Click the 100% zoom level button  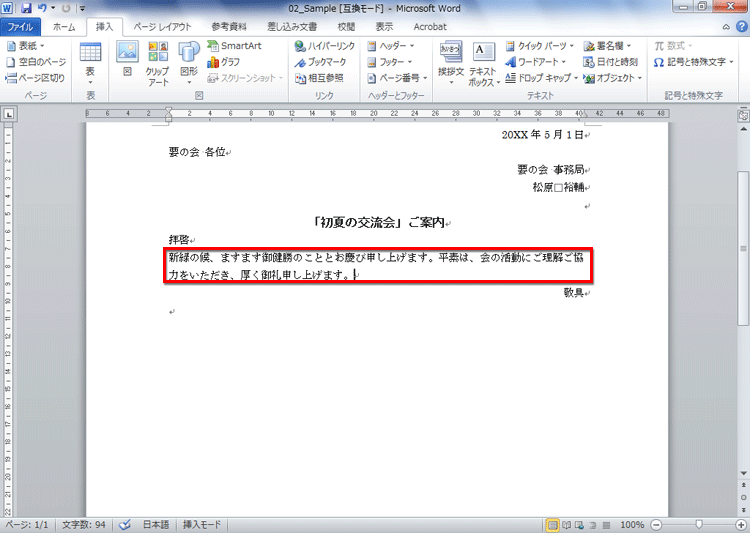click(x=632, y=525)
